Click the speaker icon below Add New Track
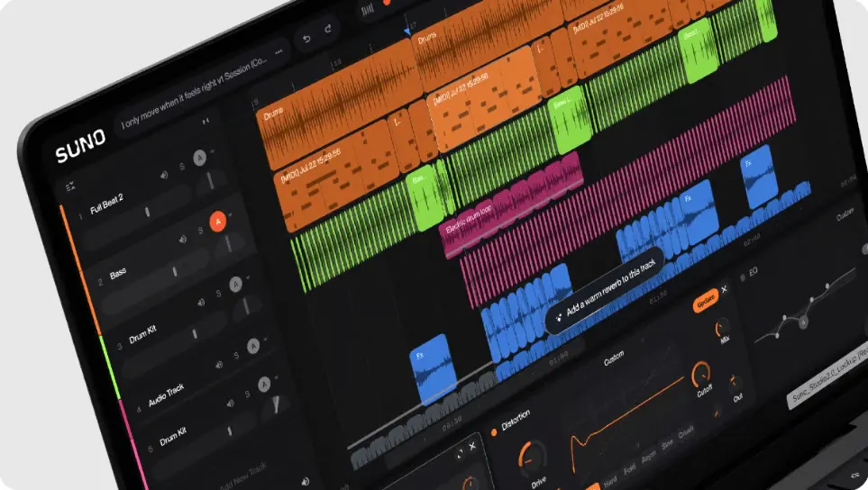The height and width of the screenshot is (490, 868). point(305,482)
